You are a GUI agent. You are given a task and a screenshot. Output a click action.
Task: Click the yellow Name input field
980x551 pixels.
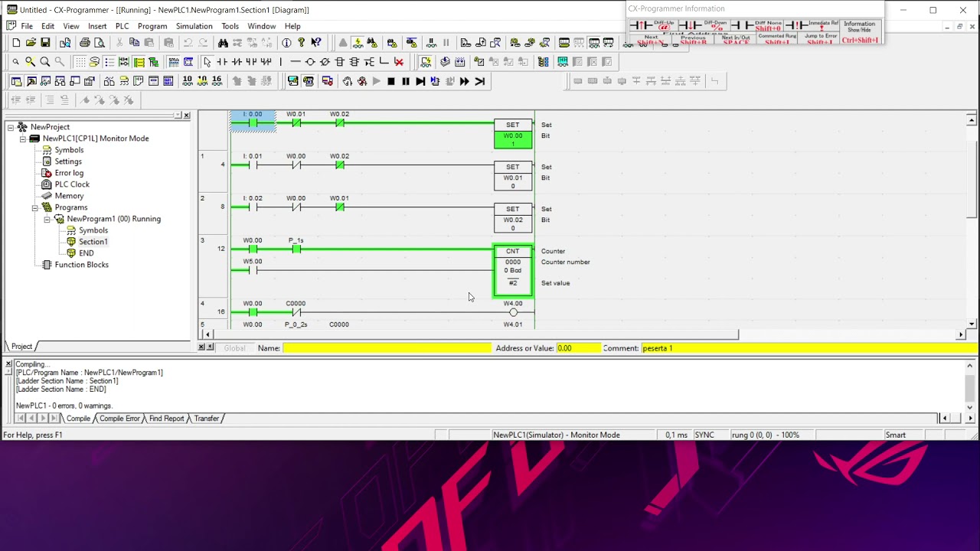387,348
